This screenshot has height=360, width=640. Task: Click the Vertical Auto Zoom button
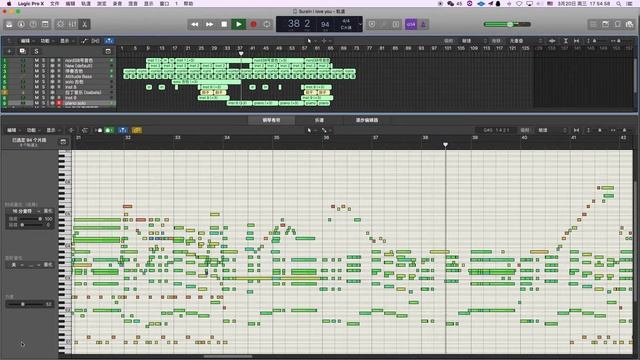point(566,41)
